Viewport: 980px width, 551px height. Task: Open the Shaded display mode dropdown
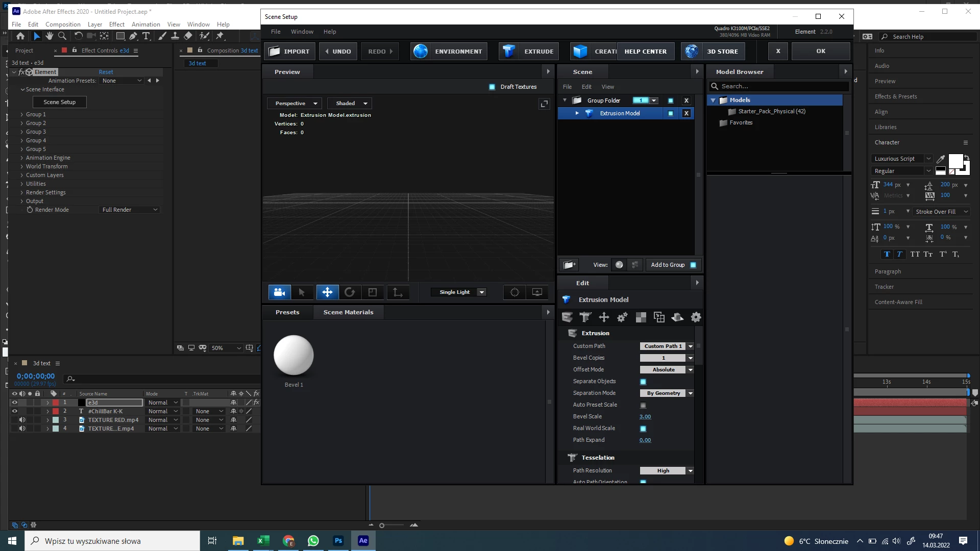[x=350, y=104]
